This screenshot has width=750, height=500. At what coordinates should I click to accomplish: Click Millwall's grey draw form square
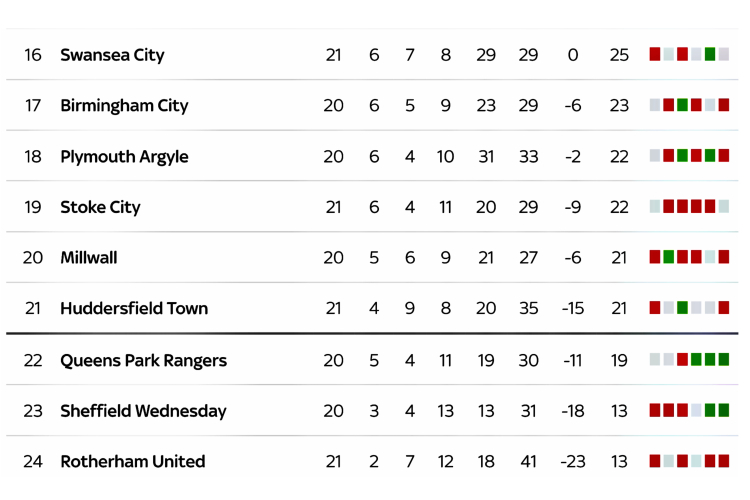(x=710, y=257)
